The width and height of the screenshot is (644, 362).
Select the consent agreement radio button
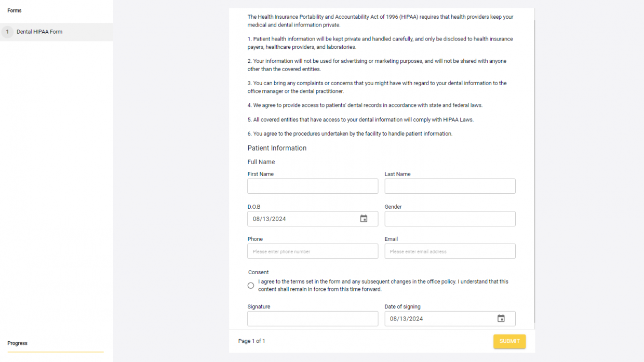tap(250, 285)
